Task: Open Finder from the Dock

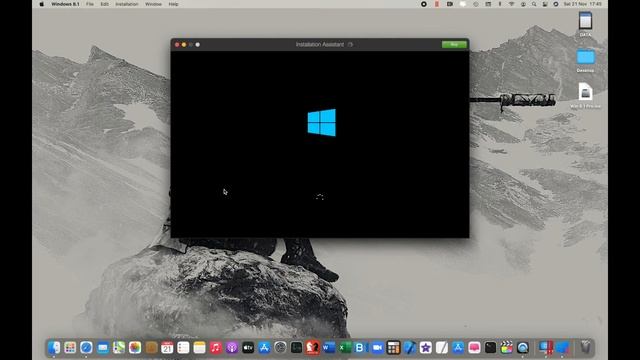Action: pos(54,347)
